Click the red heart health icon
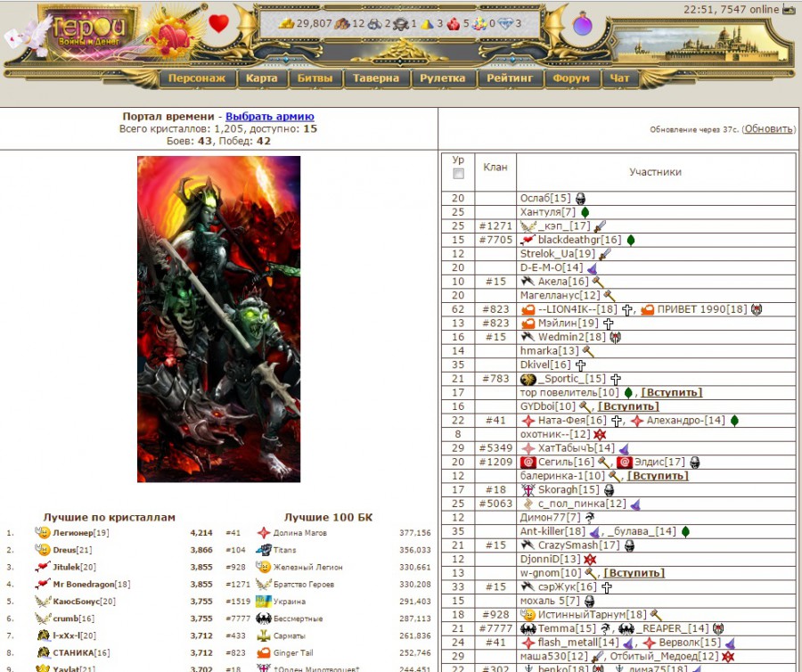Viewport: 802px width, 672px height. tap(218, 24)
